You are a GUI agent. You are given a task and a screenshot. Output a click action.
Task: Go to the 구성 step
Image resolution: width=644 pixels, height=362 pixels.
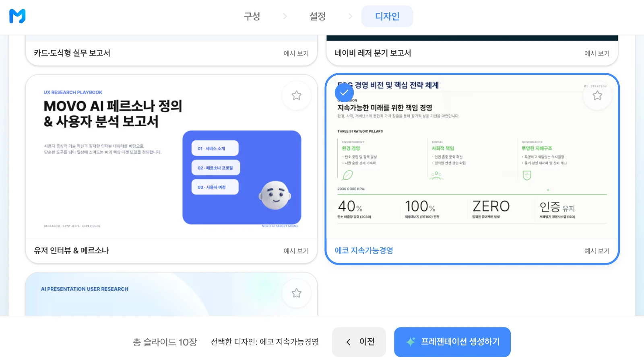(x=252, y=16)
